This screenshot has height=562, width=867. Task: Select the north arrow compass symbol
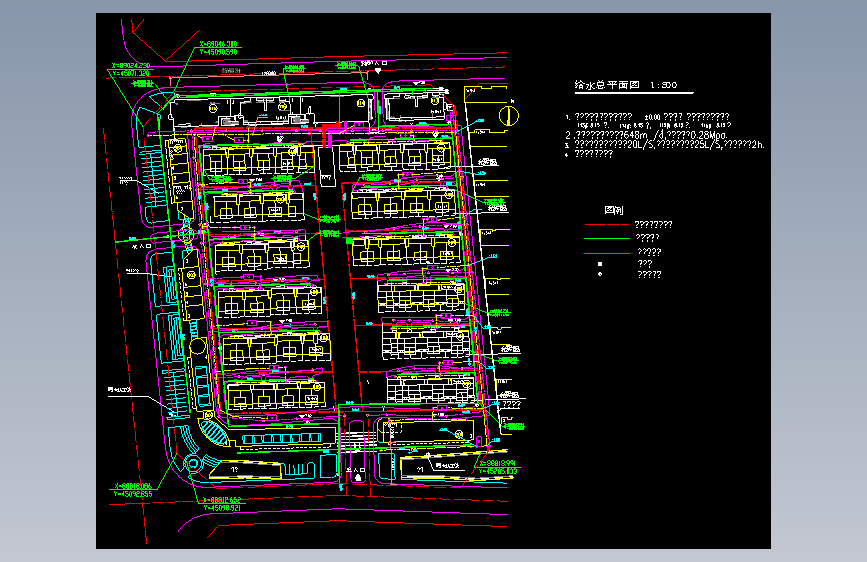tap(509, 115)
